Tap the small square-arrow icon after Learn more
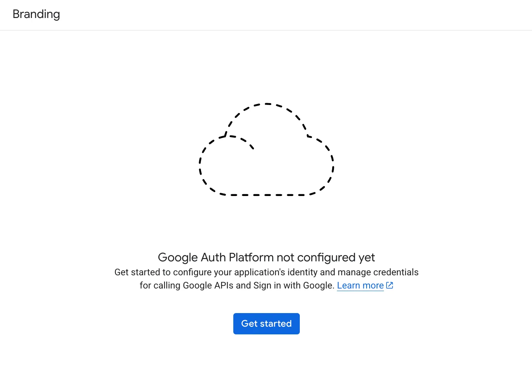Viewport: 532px width, 392px height. [x=389, y=285]
